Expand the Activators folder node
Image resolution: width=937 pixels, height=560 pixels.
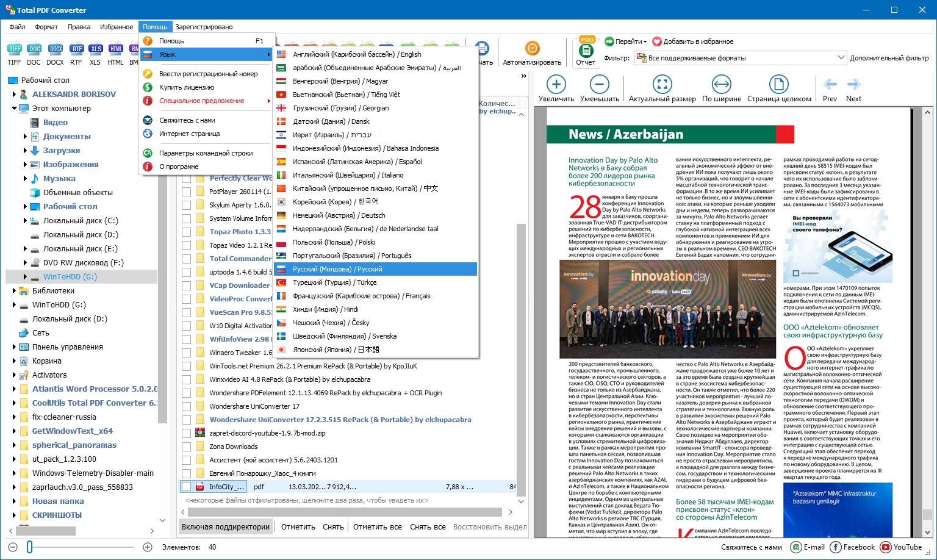pos(14,375)
